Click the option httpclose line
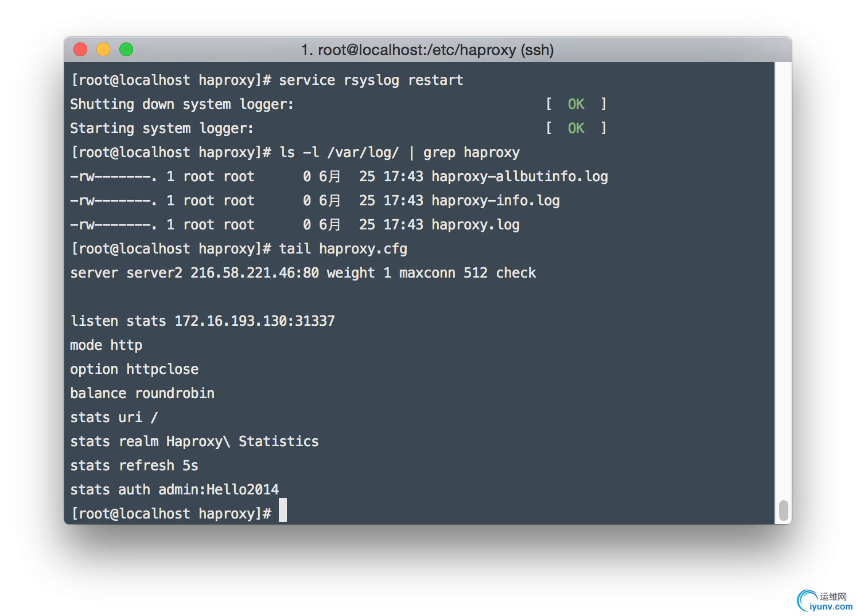This screenshot has width=856, height=616. tap(134, 369)
